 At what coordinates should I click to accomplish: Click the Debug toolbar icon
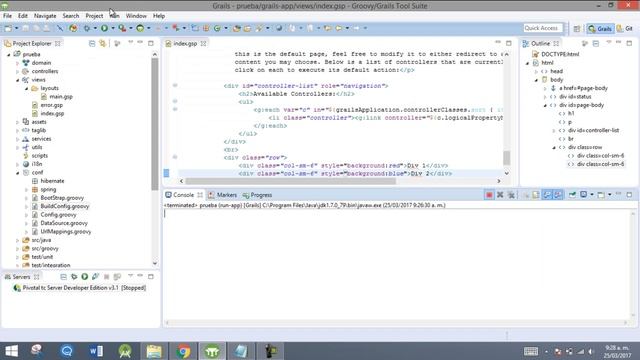point(87,28)
